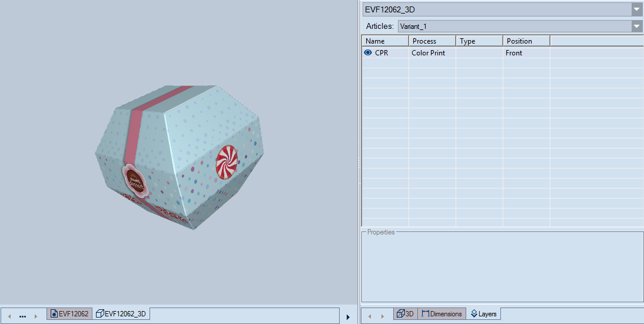Click the black arrow at tab bar end

pos(348,317)
